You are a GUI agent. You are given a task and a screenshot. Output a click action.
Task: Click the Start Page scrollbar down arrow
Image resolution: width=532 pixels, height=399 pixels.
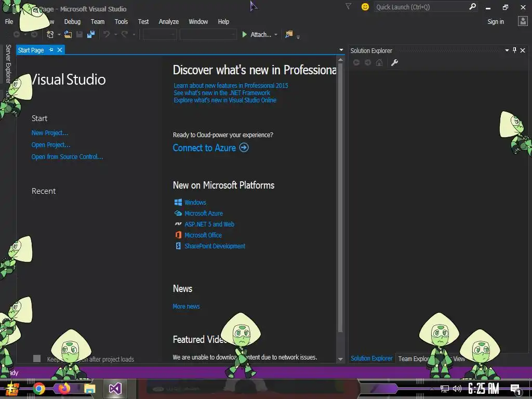pyautogui.click(x=340, y=359)
